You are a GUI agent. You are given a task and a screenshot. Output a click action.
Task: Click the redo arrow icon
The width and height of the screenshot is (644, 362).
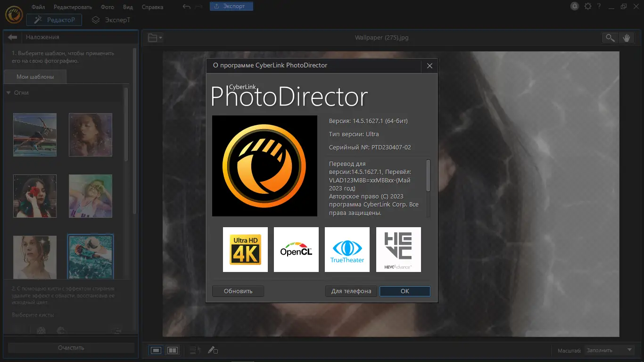(x=199, y=7)
